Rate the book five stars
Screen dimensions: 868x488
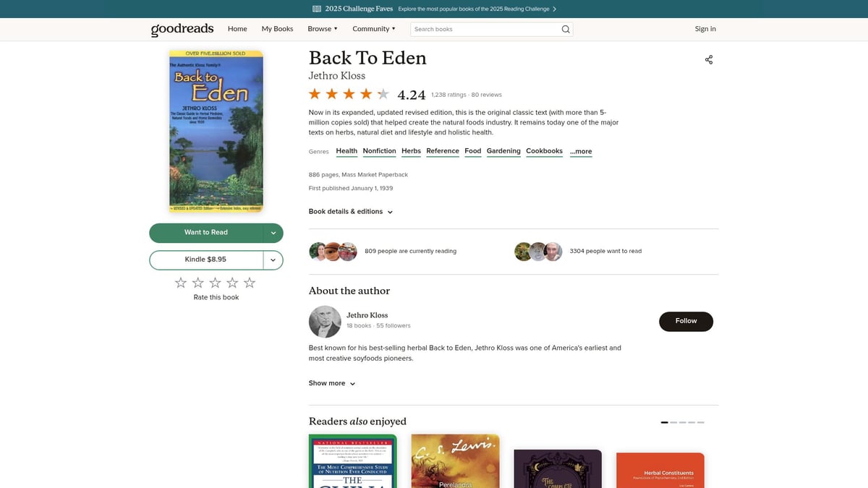point(249,282)
